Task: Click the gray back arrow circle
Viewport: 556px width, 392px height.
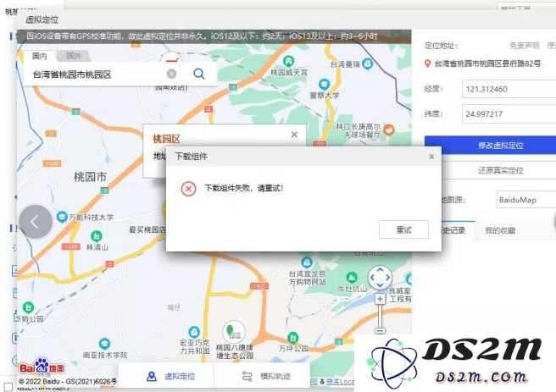Action: point(36,222)
